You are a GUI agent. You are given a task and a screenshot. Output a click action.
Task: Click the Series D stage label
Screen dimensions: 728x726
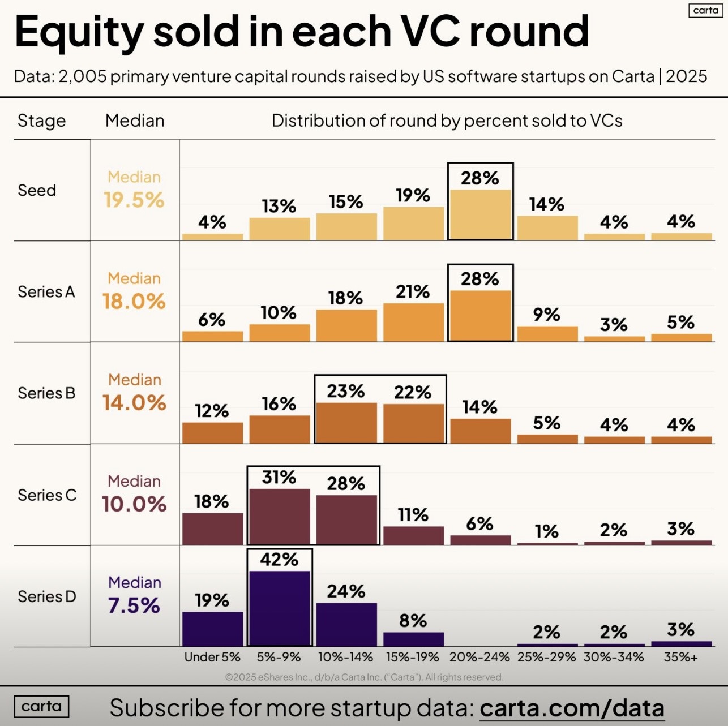(47, 596)
